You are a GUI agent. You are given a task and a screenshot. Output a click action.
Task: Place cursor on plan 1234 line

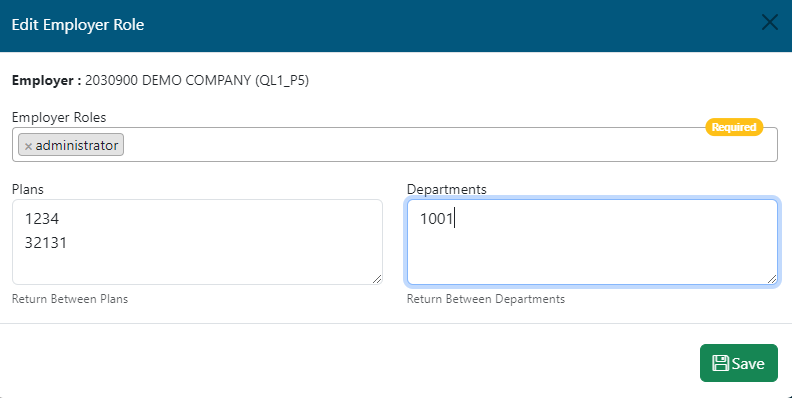42,219
